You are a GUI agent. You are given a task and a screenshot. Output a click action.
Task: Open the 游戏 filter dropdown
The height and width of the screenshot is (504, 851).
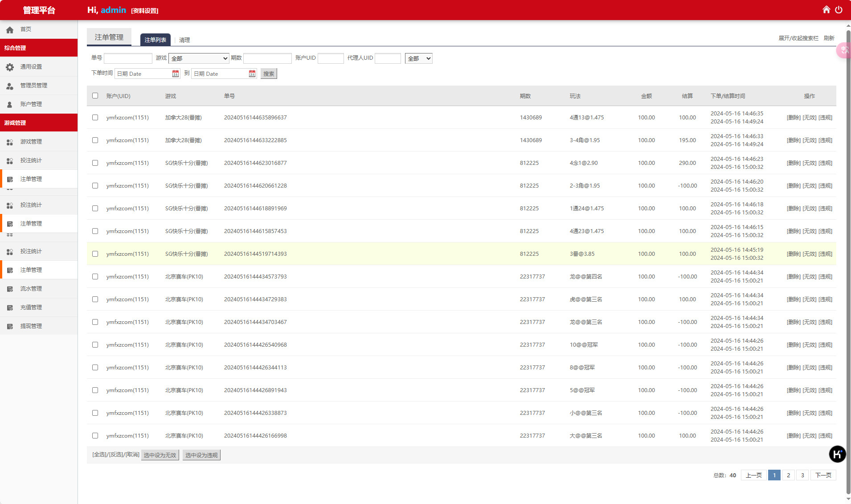pos(199,58)
